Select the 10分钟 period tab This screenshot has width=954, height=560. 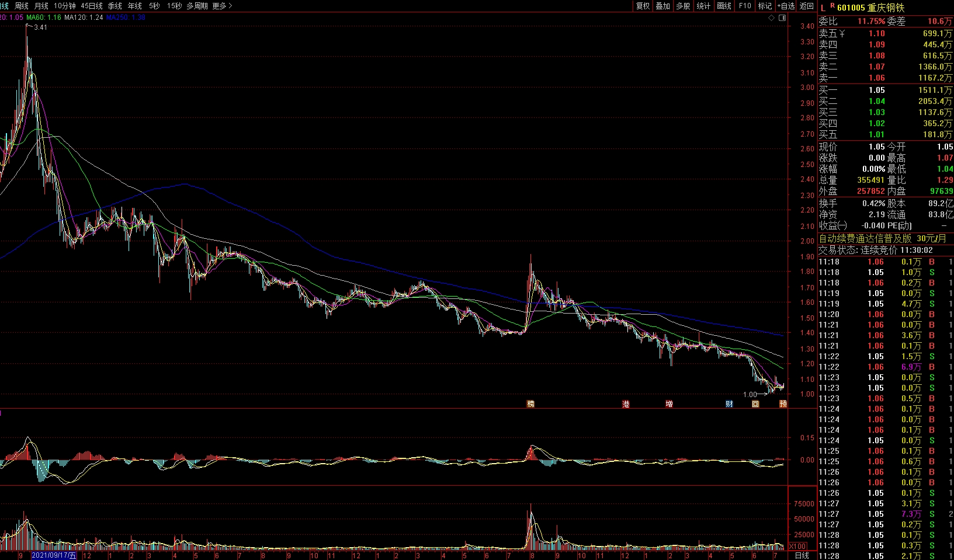(64, 6)
